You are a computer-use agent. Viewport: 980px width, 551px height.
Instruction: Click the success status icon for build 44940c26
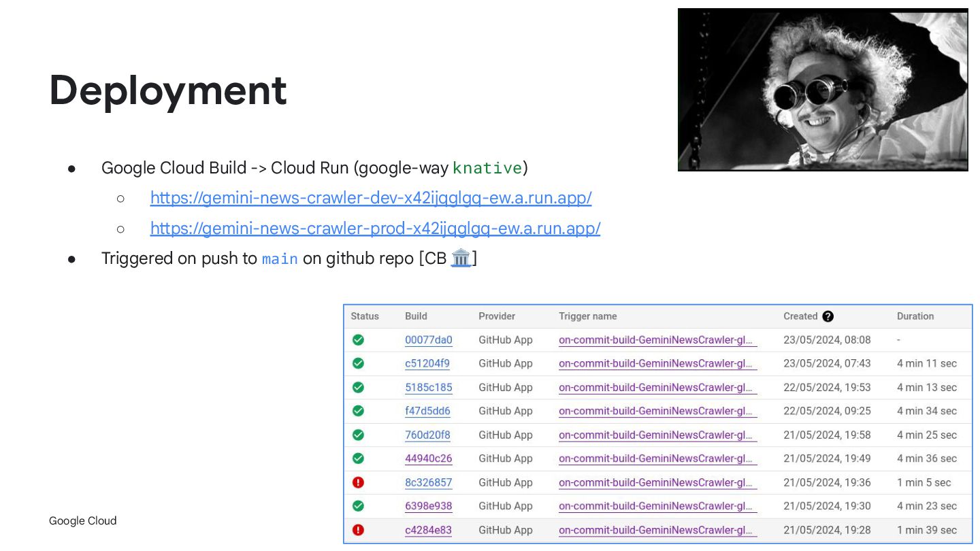pos(358,458)
